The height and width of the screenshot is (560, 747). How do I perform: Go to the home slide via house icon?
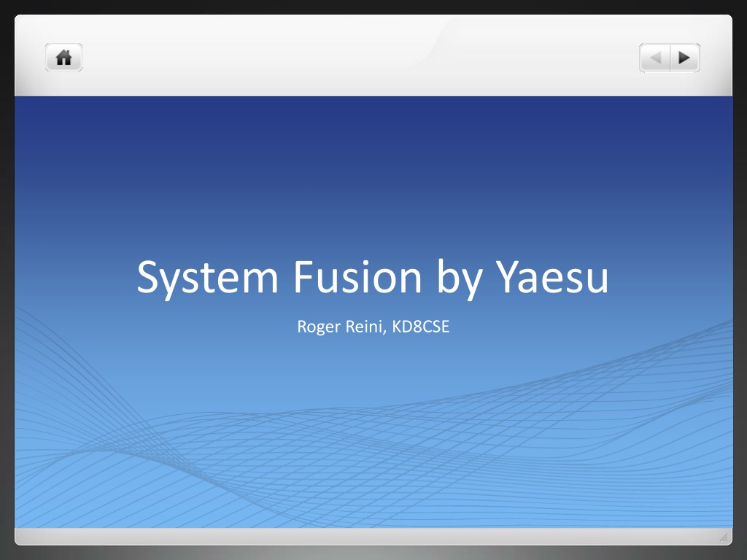coord(64,58)
